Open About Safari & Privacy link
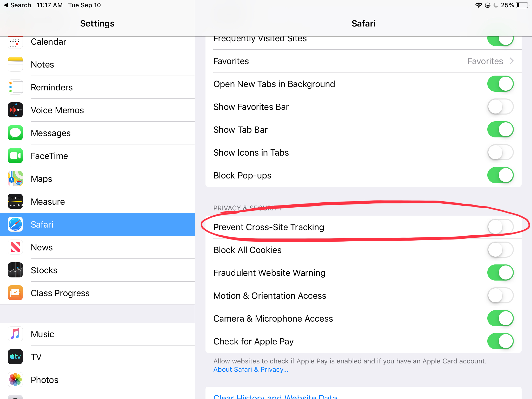 coord(251,369)
